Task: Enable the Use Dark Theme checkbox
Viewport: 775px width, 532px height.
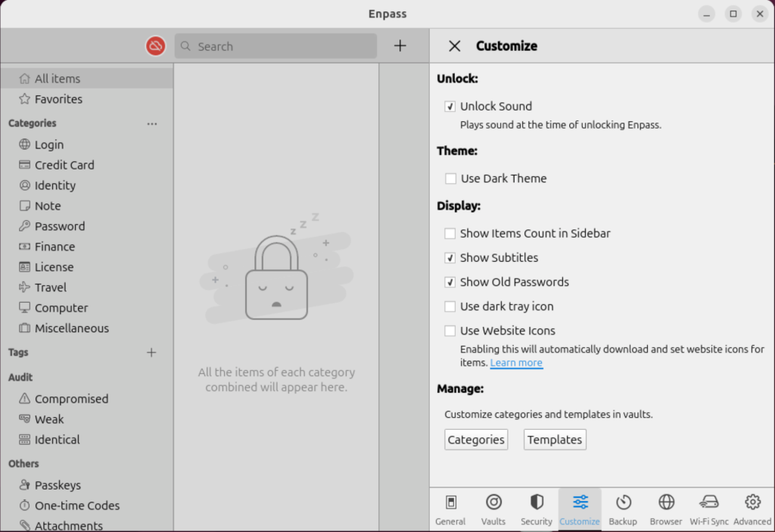Action: coord(450,179)
